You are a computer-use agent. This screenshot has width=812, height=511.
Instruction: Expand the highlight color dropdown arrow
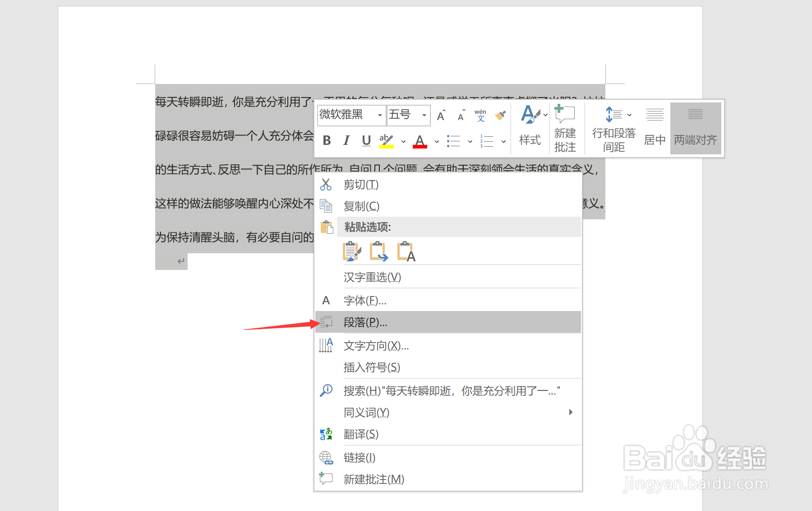coord(403,141)
